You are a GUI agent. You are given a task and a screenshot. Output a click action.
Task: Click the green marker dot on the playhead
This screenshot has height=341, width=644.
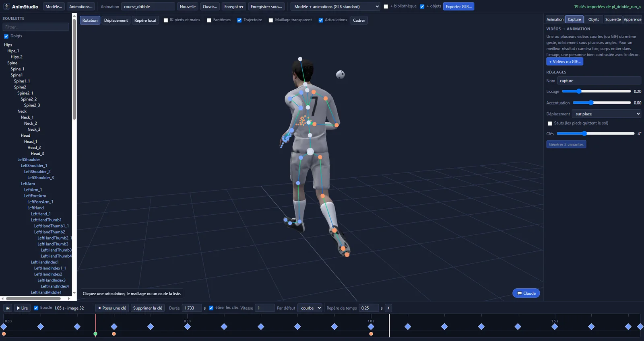point(95,334)
